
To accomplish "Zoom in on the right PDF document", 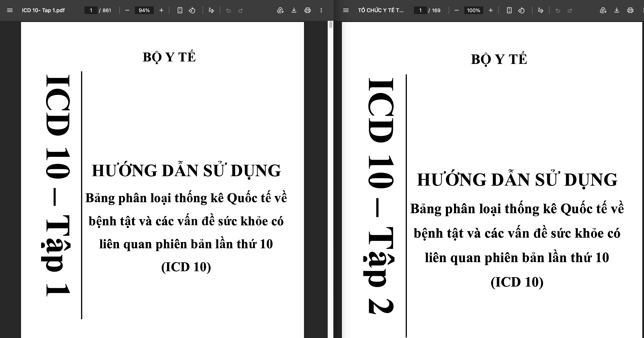I will pyautogui.click(x=491, y=10).
